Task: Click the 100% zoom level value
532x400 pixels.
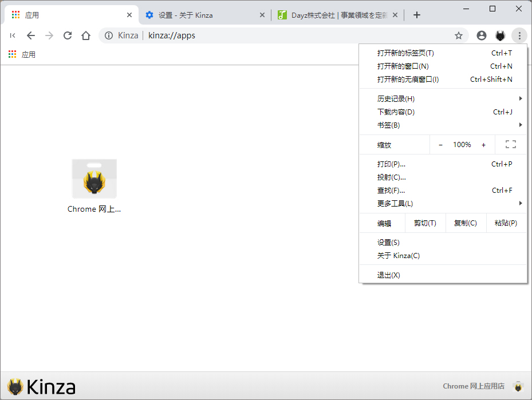Action: [x=462, y=145]
